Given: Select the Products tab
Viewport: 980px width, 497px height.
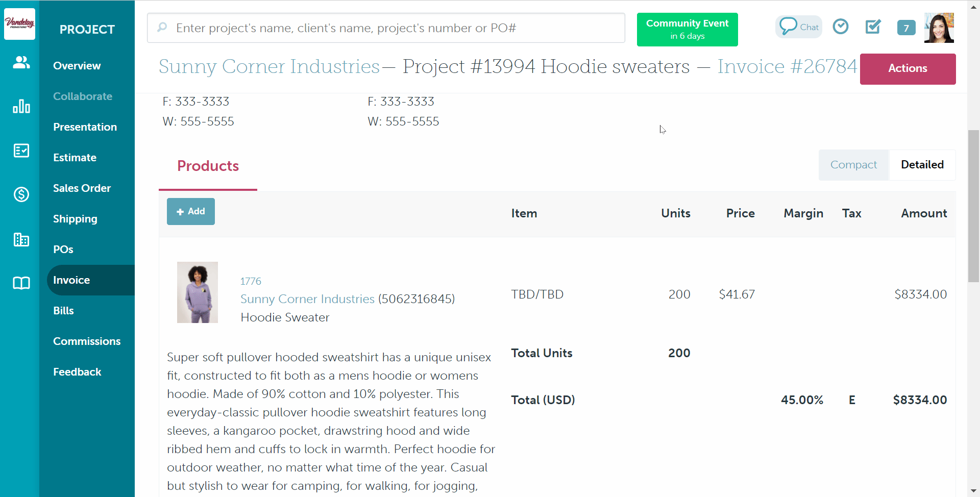Looking at the screenshot, I should [208, 166].
